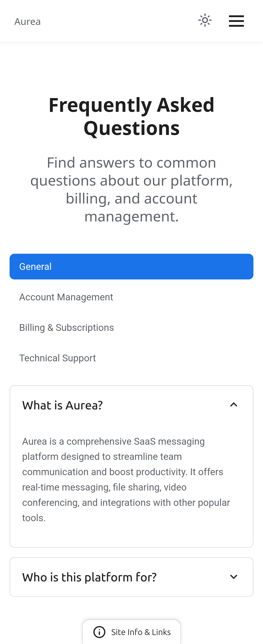Click the empty header area beside the logo
The height and width of the screenshot is (644, 263).
coord(118,21)
